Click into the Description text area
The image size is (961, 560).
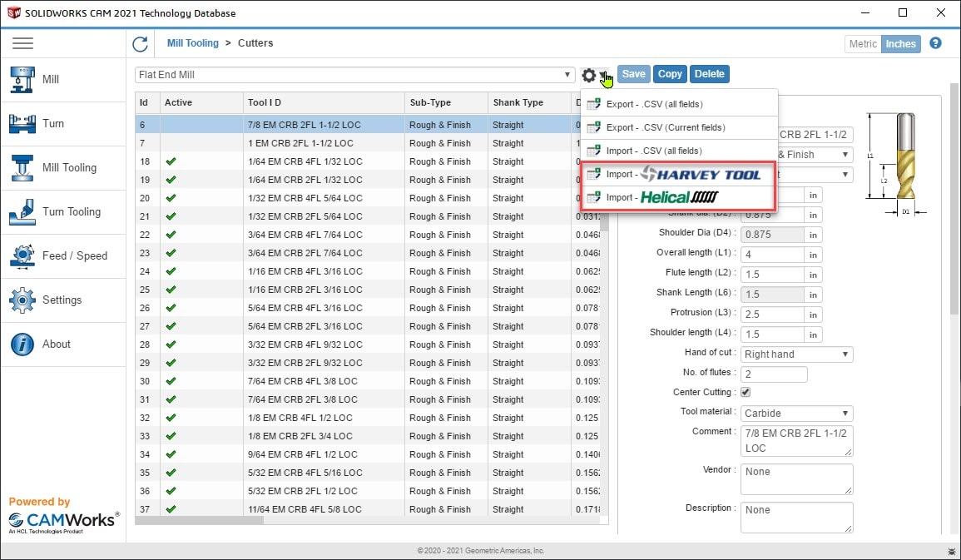pos(797,518)
